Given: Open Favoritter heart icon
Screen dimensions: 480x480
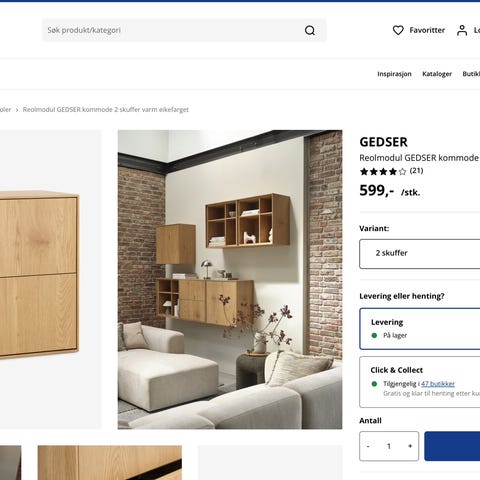Looking at the screenshot, I should pyautogui.click(x=398, y=30).
